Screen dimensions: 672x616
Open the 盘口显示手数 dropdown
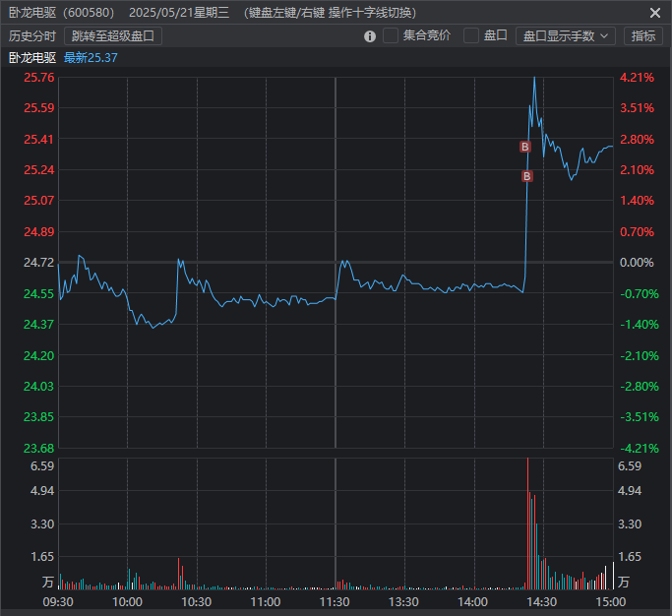point(565,35)
